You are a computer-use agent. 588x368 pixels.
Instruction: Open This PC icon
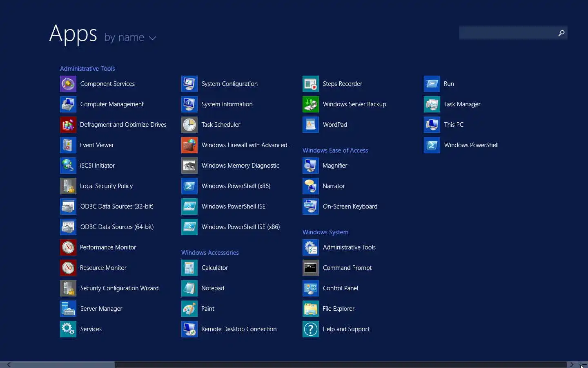432,125
